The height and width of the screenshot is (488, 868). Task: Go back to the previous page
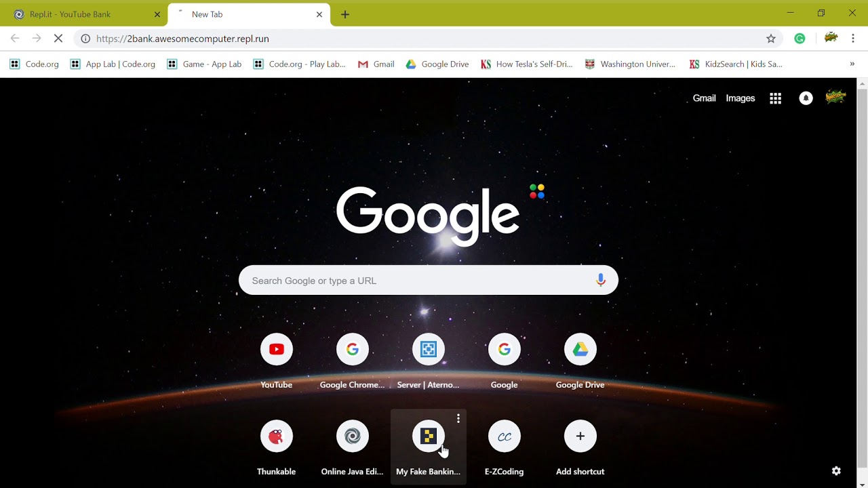point(15,39)
